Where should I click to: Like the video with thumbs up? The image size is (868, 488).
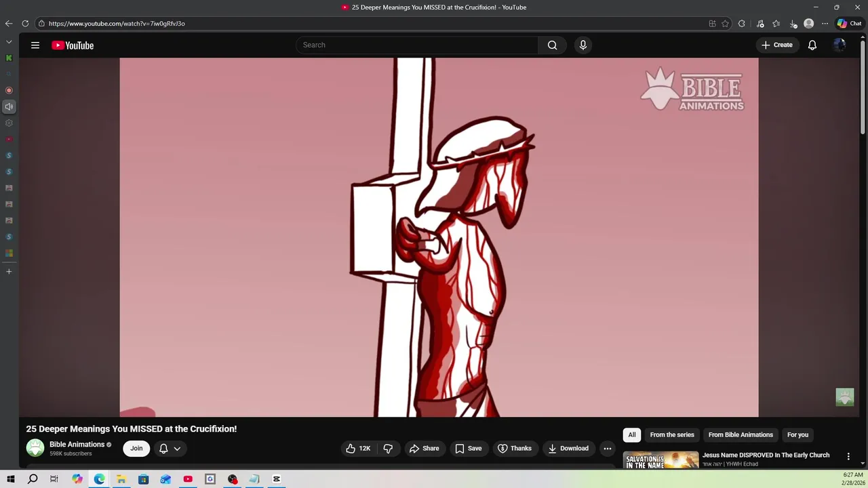coord(358,449)
